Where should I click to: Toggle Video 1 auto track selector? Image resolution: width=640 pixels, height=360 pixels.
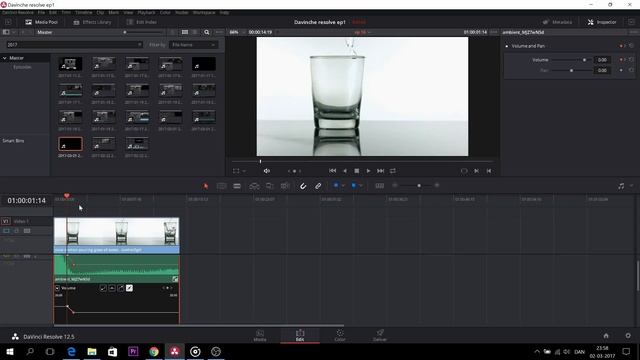[x=6, y=231]
